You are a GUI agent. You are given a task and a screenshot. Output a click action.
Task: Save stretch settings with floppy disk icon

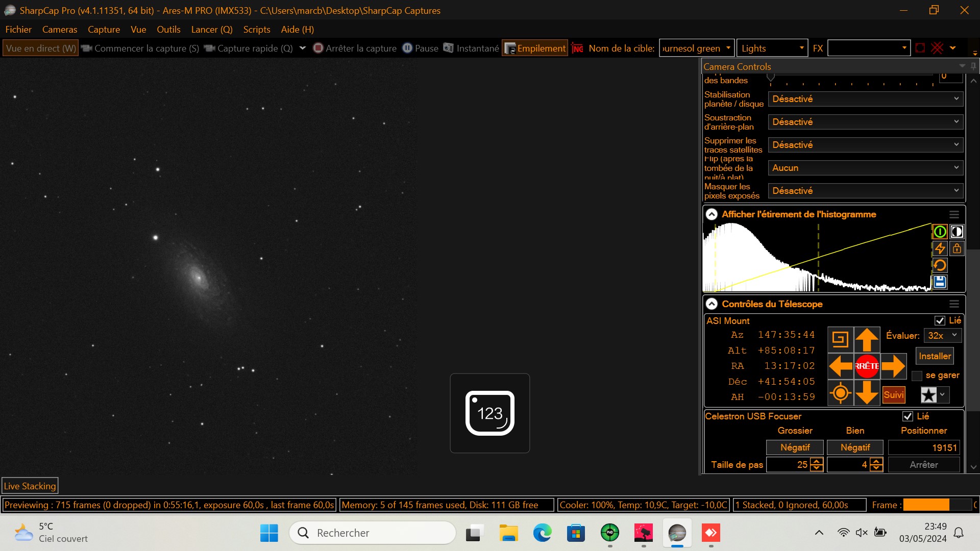coord(940,282)
